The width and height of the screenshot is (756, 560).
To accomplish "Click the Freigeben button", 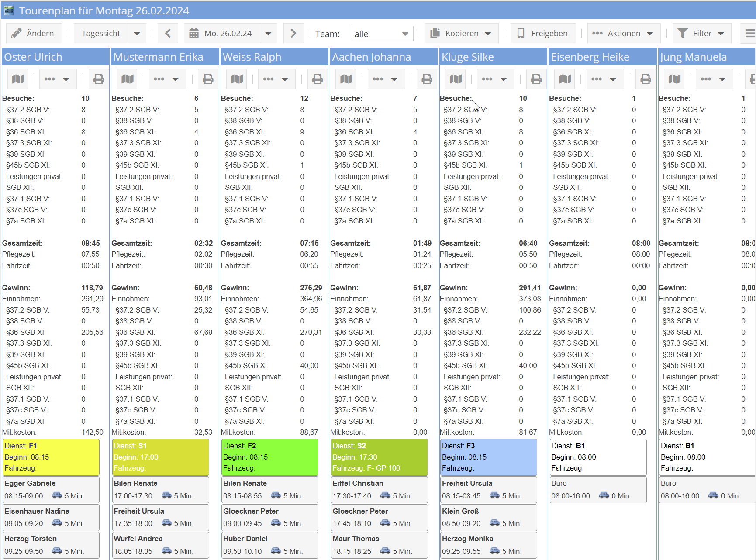I will [543, 34].
